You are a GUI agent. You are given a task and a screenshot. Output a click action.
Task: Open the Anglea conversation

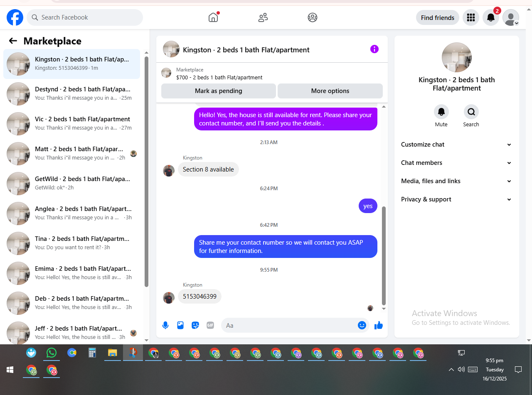click(x=71, y=213)
